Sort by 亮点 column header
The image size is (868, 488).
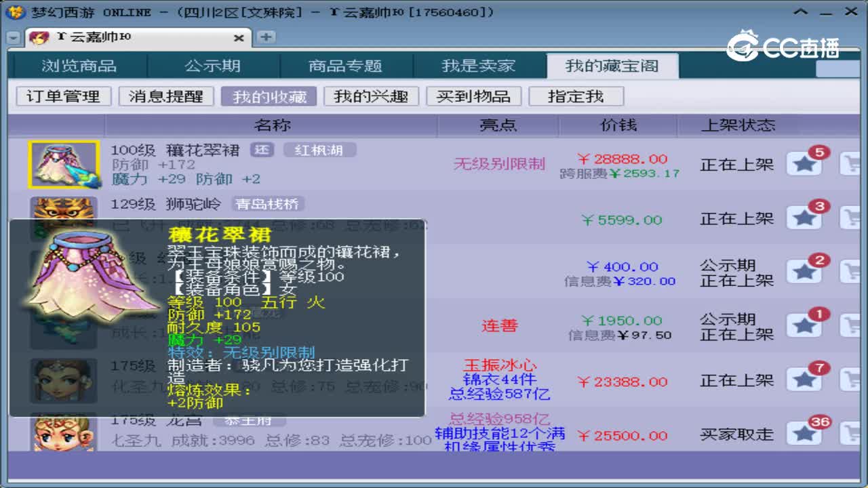[x=498, y=125]
